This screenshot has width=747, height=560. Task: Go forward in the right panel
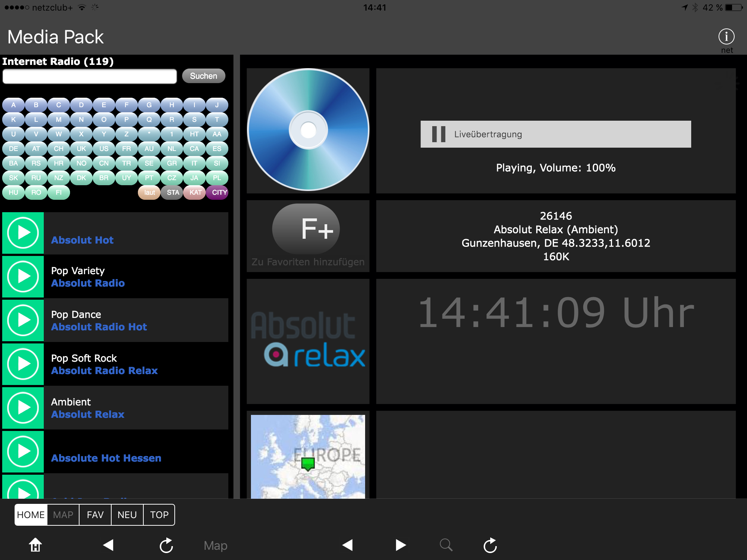click(x=400, y=545)
